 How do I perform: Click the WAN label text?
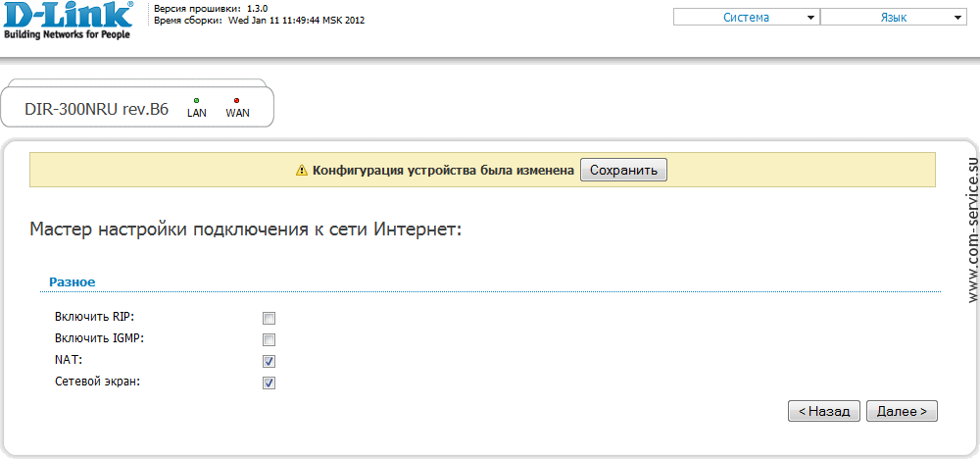[x=237, y=113]
